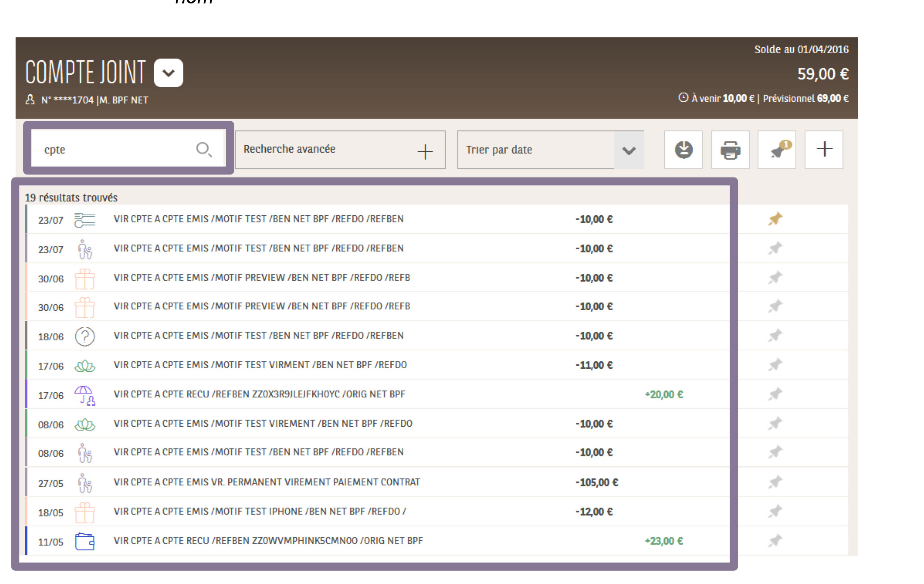Open pinned operations icon with badge 1

[777, 150]
